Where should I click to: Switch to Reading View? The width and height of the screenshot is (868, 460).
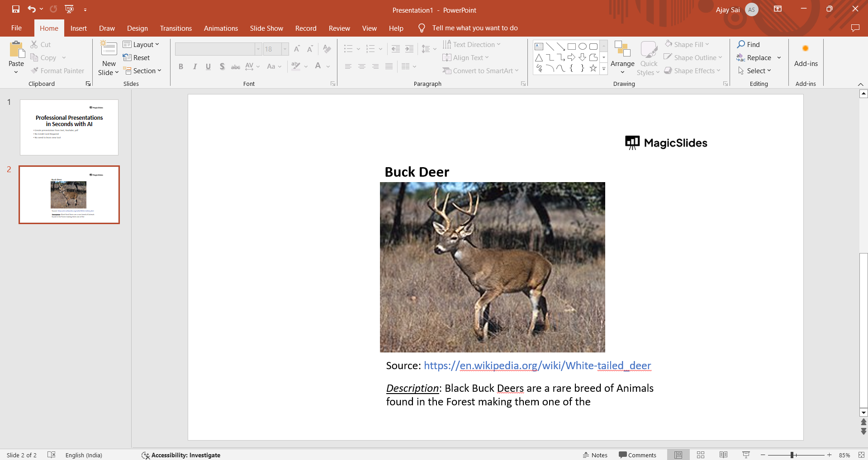[x=723, y=455]
